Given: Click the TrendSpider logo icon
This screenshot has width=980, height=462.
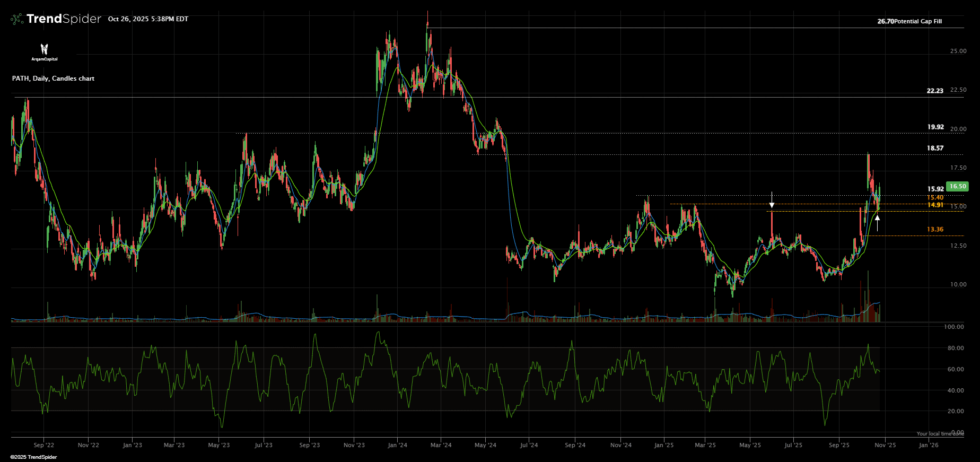Looking at the screenshot, I should [17, 19].
